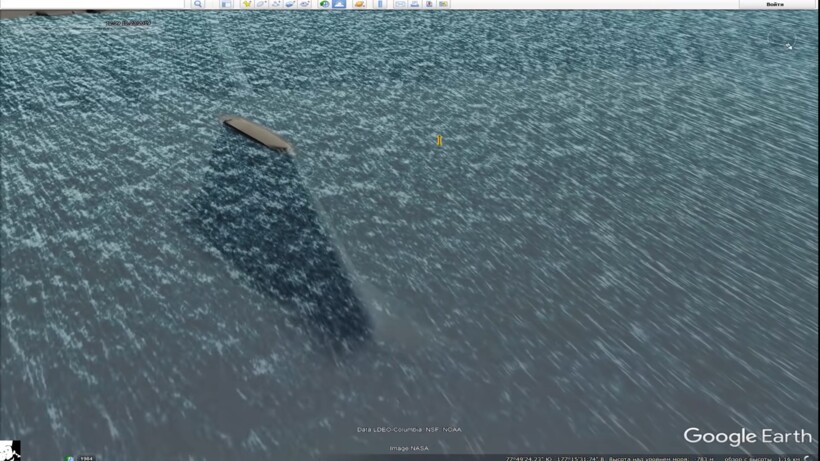The width and height of the screenshot is (820, 461).
Task: Select the Add Path tool
Action: (x=276, y=4)
